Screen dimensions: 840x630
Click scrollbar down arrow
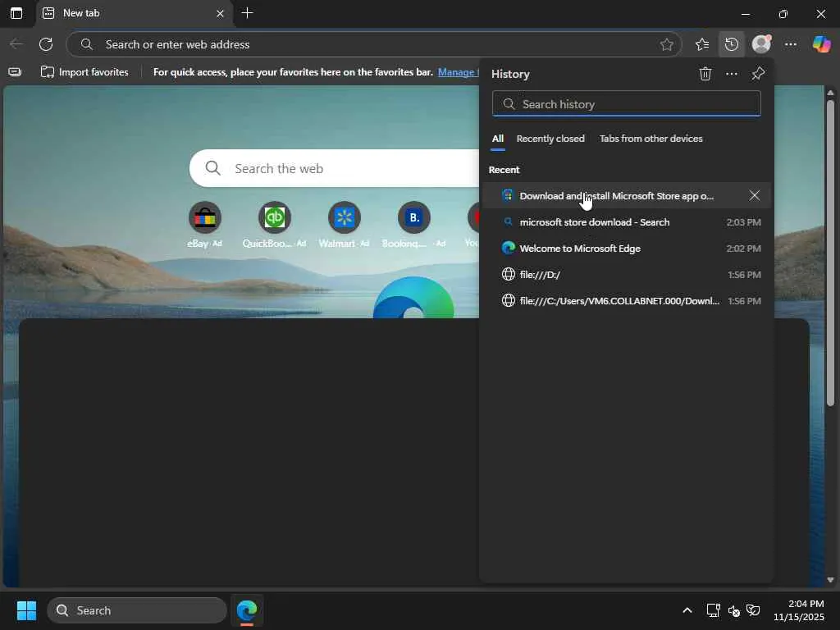coord(830,580)
